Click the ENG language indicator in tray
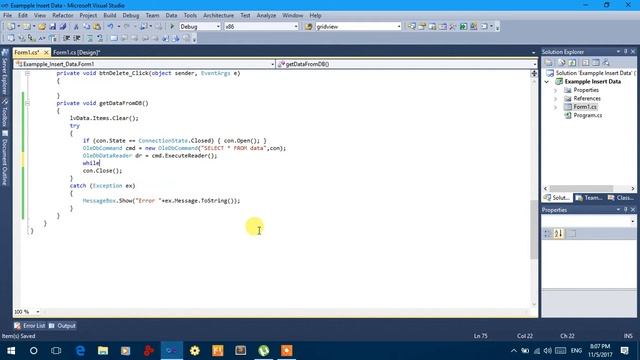The image size is (640, 360). [576, 351]
